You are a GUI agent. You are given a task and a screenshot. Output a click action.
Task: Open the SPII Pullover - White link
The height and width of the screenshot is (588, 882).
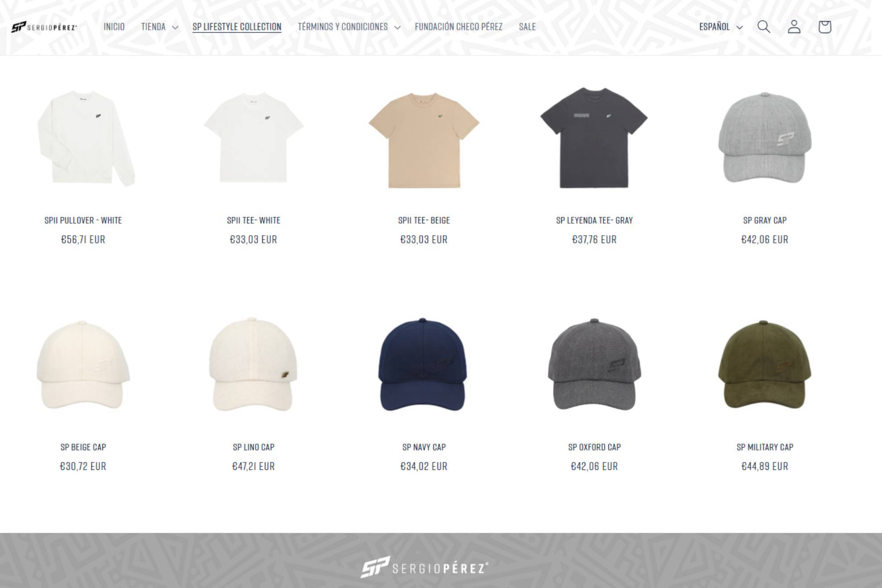click(83, 220)
